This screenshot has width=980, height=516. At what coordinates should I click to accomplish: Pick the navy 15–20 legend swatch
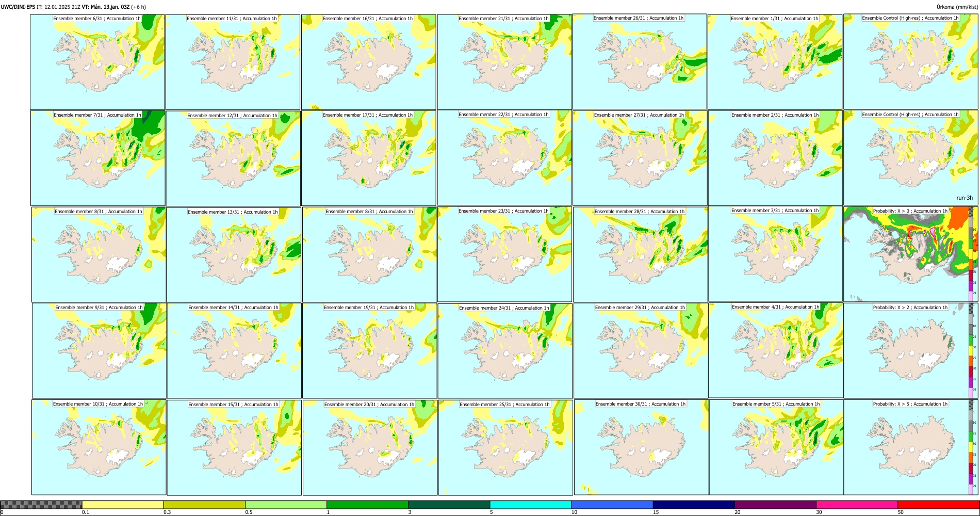coord(694,505)
